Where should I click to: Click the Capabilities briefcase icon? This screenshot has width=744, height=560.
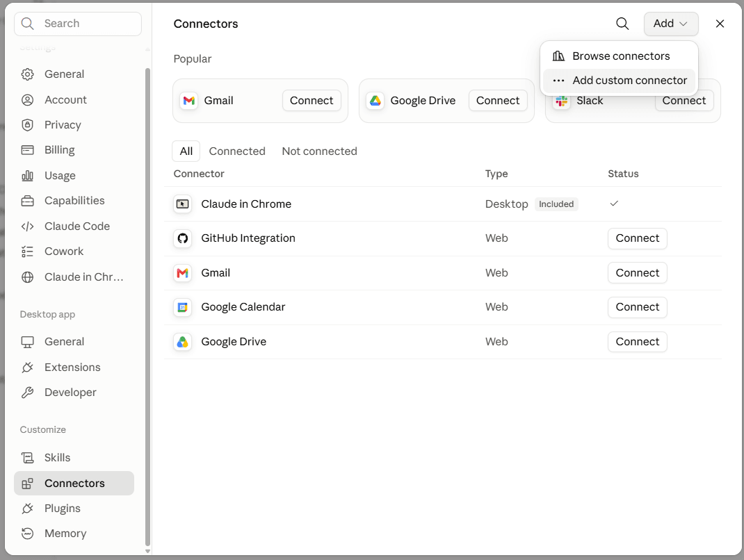(28, 201)
